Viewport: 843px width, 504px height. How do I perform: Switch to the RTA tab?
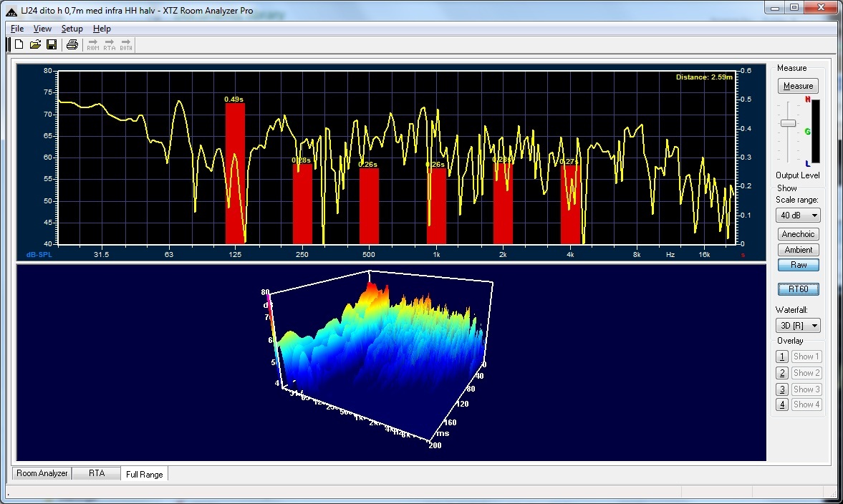tap(97, 473)
